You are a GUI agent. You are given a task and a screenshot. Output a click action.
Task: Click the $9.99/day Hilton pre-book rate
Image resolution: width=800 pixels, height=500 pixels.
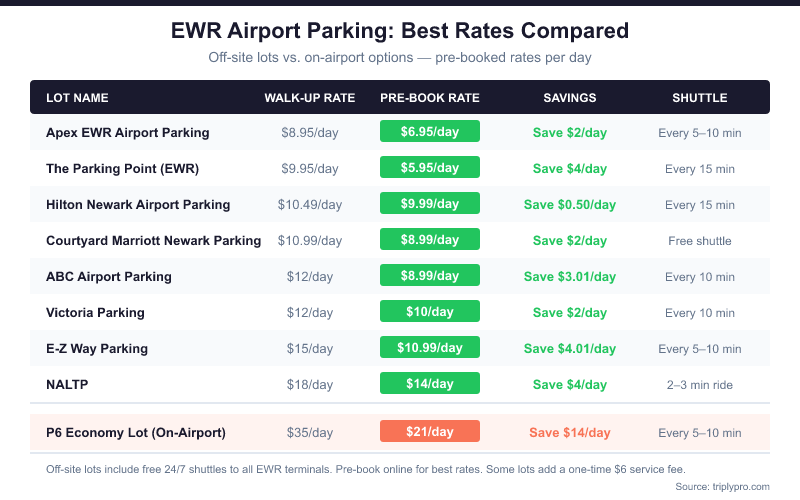tap(430, 204)
